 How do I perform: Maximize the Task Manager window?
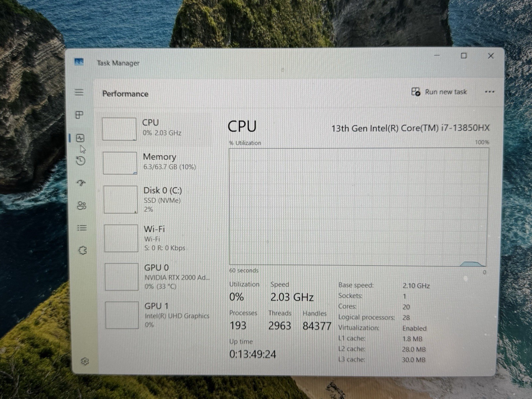pyautogui.click(x=464, y=56)
